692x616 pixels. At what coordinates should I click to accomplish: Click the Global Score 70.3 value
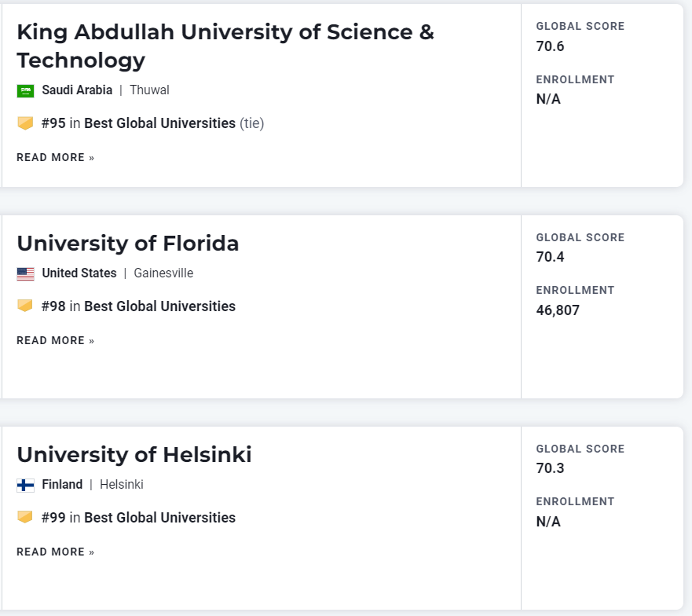pyautogui.click(x=550, y=469)
